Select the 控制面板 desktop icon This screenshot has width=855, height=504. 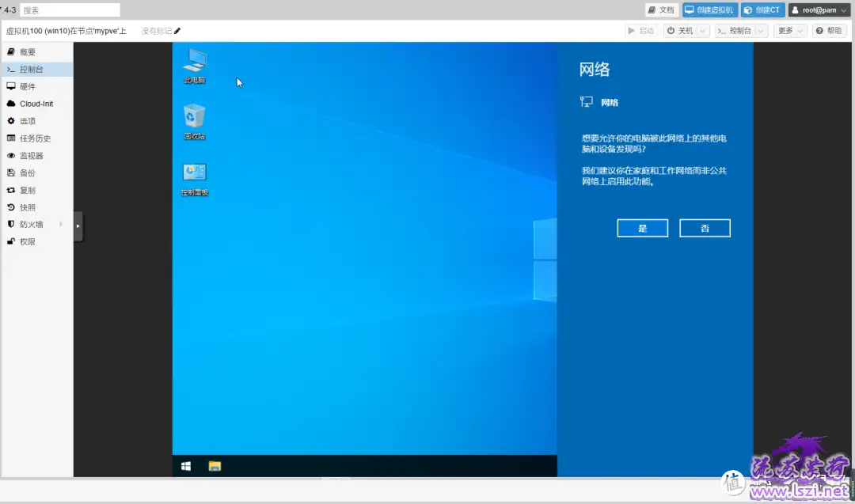point(195,180)
